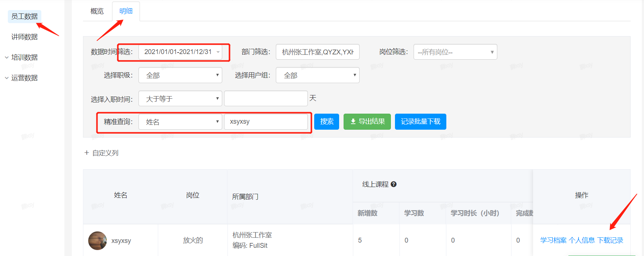644x256 pixels.
Task: Open the 岗位筛选 dropdown
Action: point(455,52)
